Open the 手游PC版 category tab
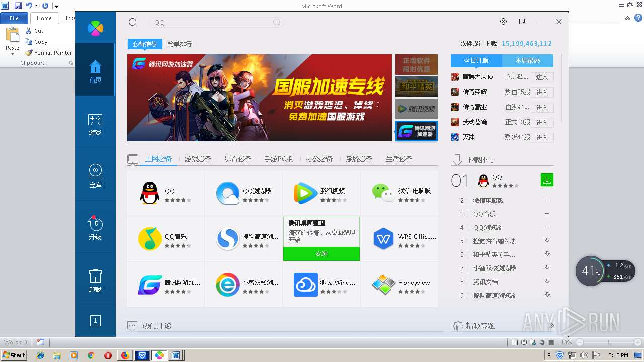644x362 pixels. [x=279, y=159]
